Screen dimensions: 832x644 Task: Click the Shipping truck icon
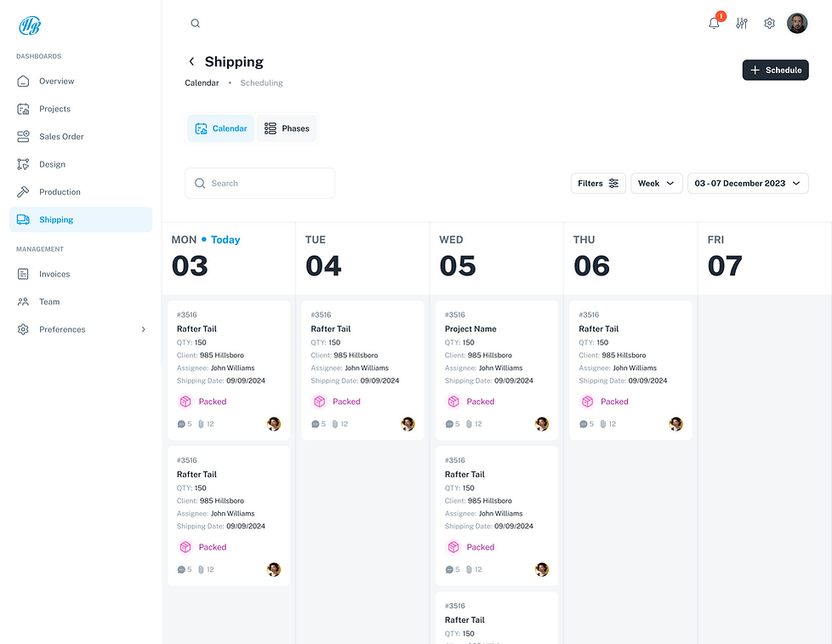pyautogui.click(x=23, y=219)
